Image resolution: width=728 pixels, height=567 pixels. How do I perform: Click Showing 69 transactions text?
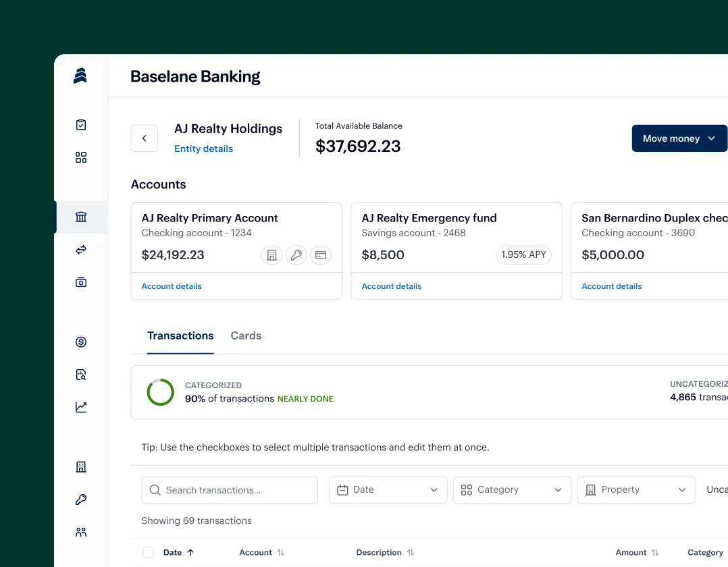(197, 521)
